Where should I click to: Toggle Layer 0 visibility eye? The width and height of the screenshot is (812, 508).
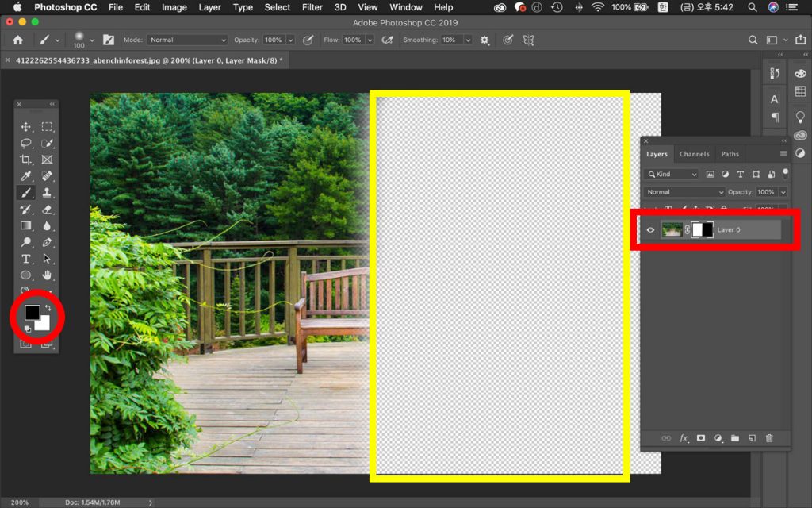(650, 229)
